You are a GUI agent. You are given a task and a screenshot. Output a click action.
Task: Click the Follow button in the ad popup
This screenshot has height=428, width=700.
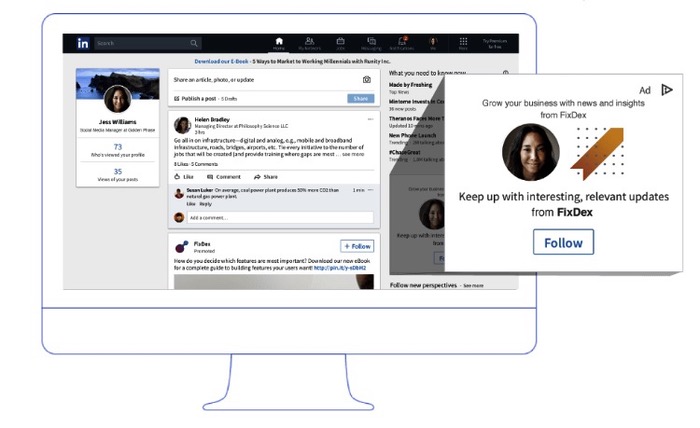tap(563, 242)
